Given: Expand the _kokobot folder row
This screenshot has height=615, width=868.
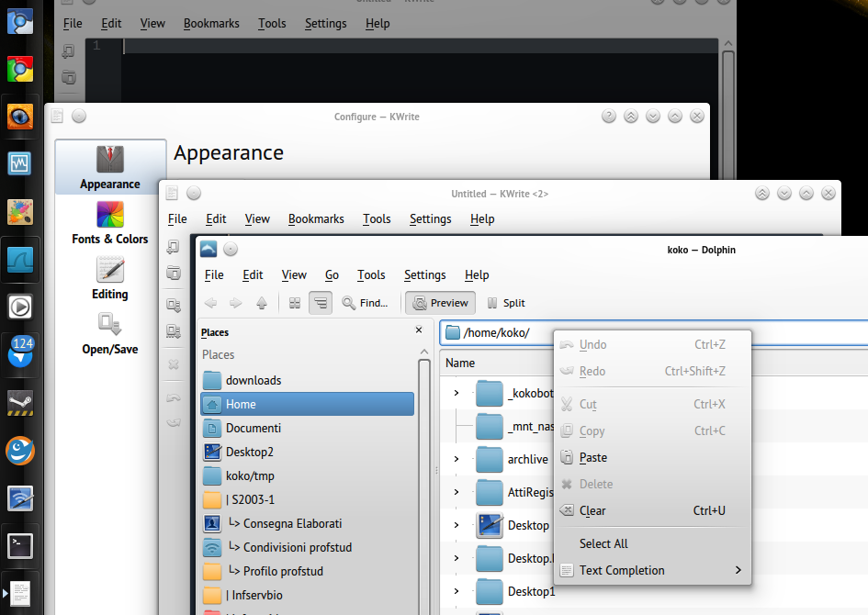Looking at the screenshot, I should coord(457,393).
